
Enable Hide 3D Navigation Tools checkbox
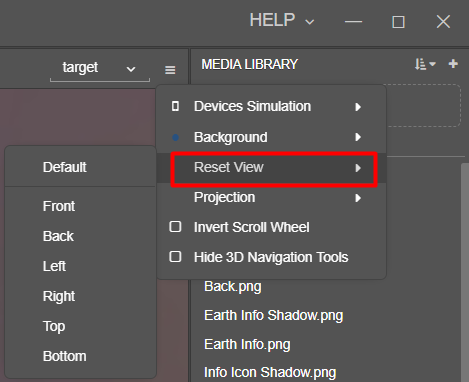point(175,257)
